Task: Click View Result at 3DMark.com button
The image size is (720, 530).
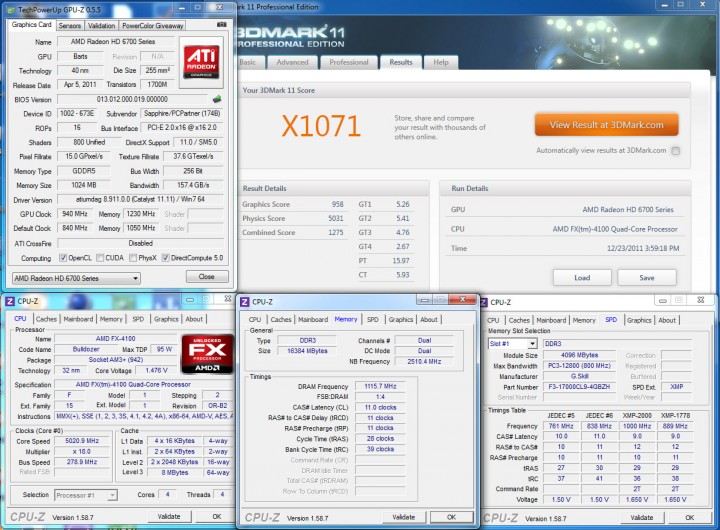Action: pyautogui.click(x=606, y=125)
